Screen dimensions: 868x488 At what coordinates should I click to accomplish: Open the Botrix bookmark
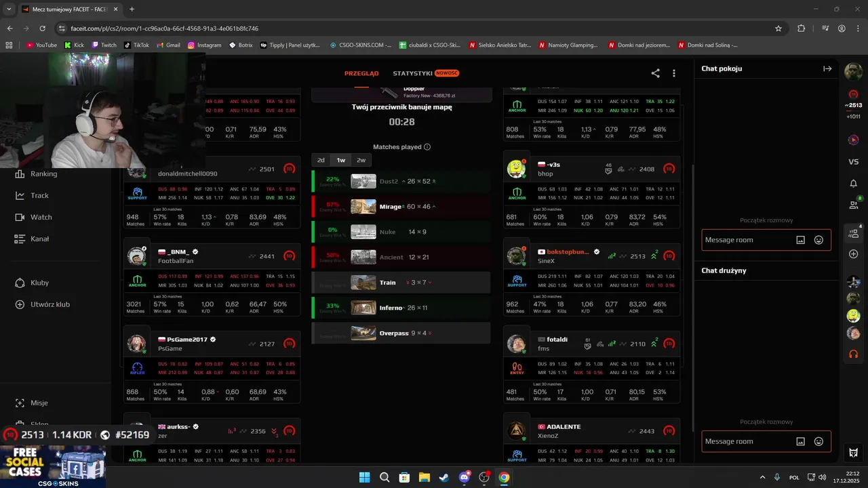(x=241, y=45)
